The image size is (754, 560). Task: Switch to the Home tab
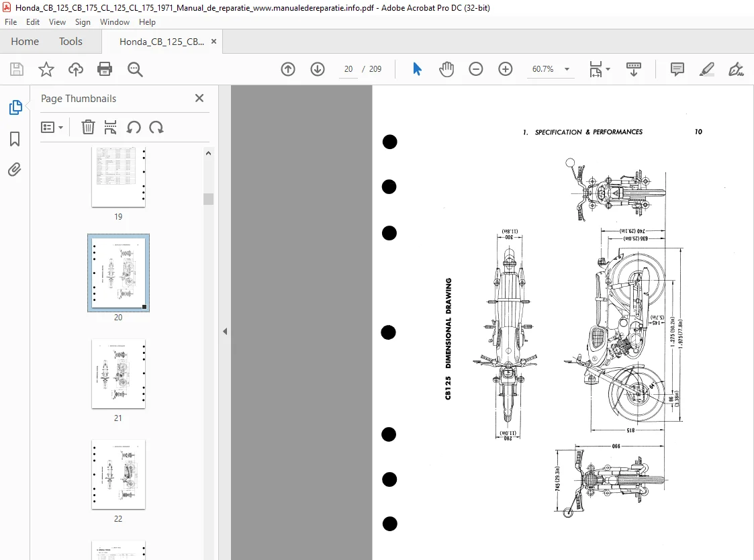(x=25, y=42)
